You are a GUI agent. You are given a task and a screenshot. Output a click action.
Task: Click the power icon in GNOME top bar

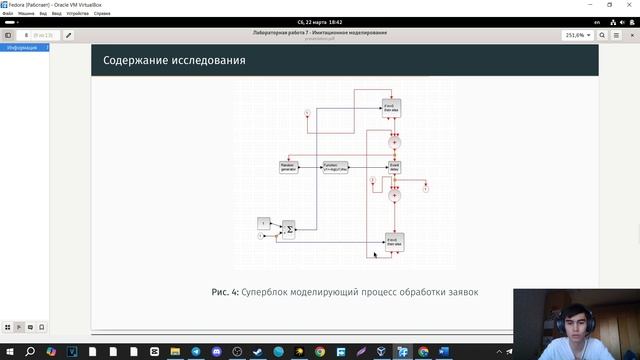pyautogui.click(x=632, y=22)
